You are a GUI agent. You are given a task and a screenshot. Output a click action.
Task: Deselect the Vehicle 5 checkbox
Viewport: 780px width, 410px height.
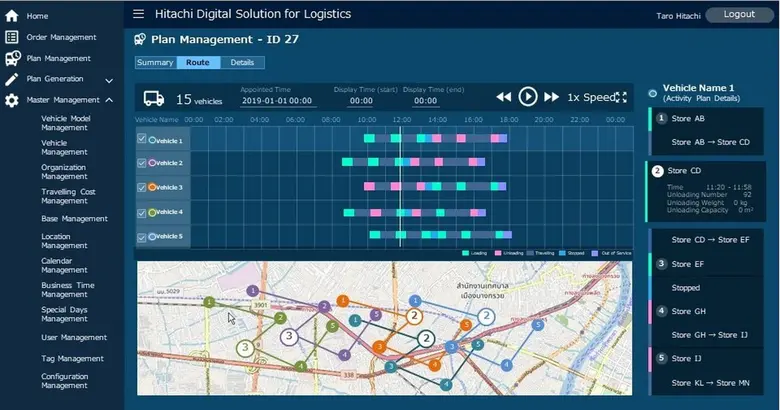[141, 236]
